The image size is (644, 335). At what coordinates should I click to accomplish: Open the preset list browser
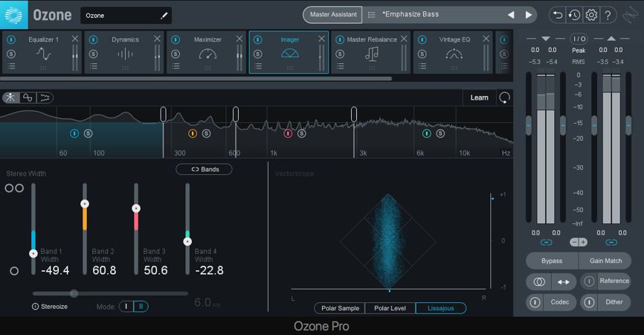tap(371, 15)
